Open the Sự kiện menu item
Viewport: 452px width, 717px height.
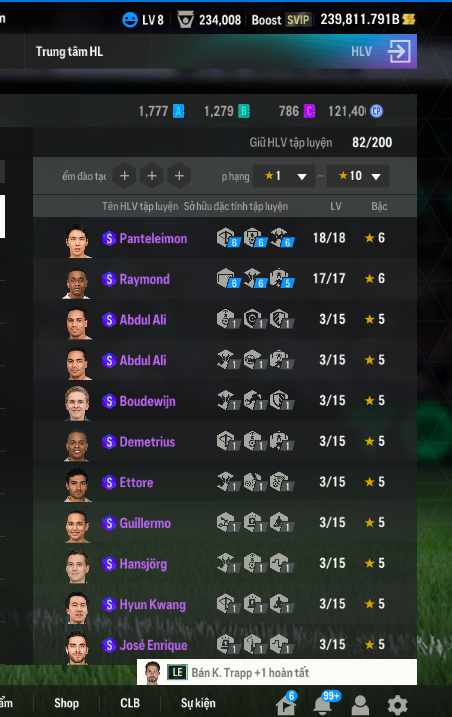pyautogui.click(x=198, y=703)
